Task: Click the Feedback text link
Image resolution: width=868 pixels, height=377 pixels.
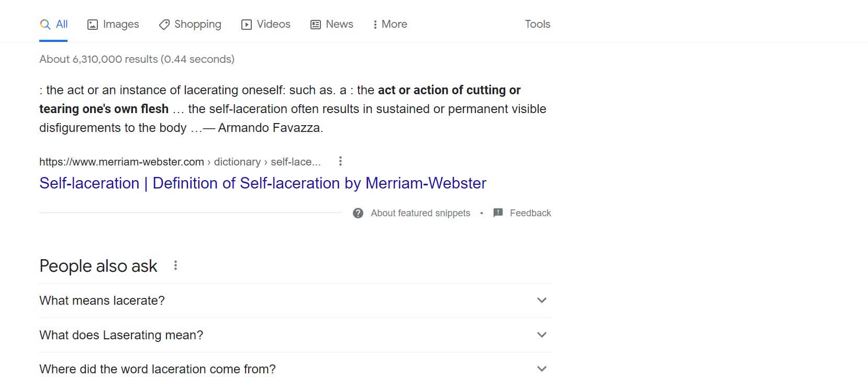Action: (530, 213)
